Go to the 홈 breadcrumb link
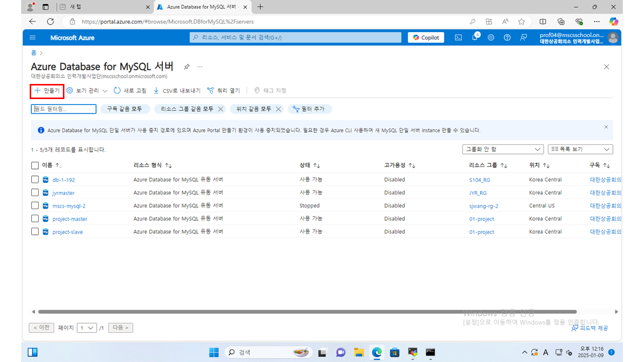This screenshot has height=362, width=644. click(x=34, y=53)
